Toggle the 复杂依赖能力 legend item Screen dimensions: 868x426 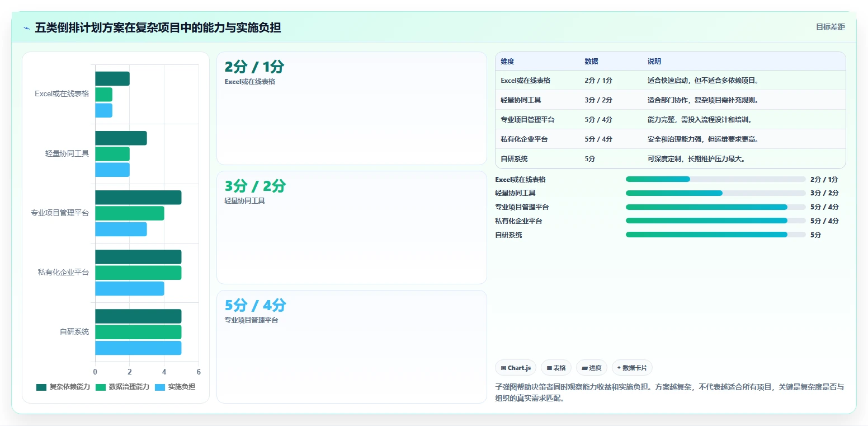[63, 387]
